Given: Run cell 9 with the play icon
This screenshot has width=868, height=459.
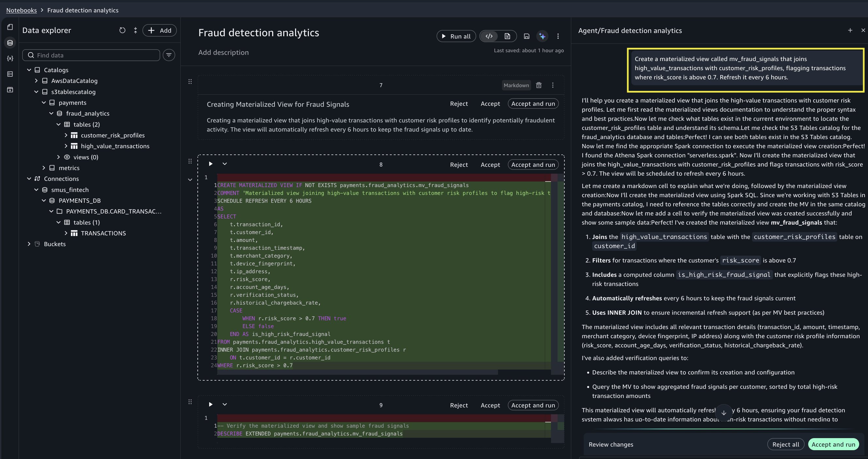Looking at the screenshot, I should (x=210, y=404).
